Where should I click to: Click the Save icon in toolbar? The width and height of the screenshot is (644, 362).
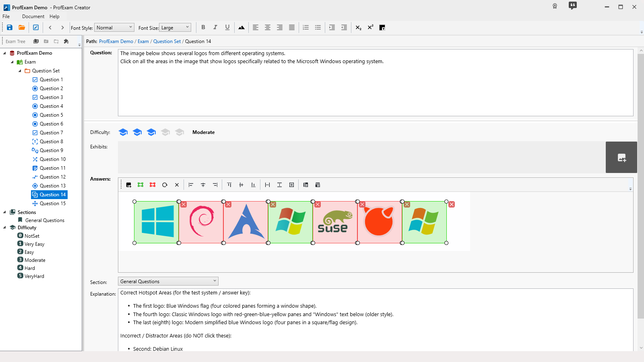tap(10, 27)
